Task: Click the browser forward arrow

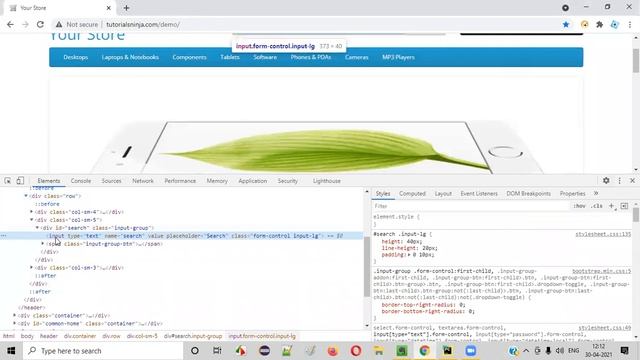Action: pyautogui.click(x=25, y=24)
